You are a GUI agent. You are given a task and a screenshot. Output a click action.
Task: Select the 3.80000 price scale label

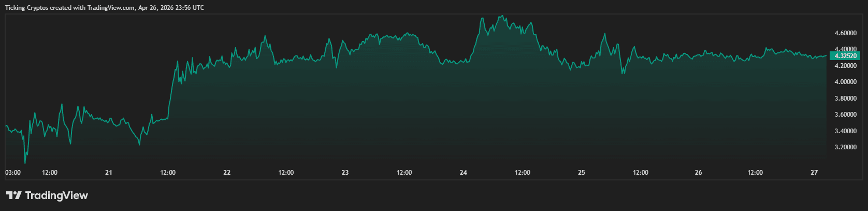pyautogui.click(x=845, y=99)
